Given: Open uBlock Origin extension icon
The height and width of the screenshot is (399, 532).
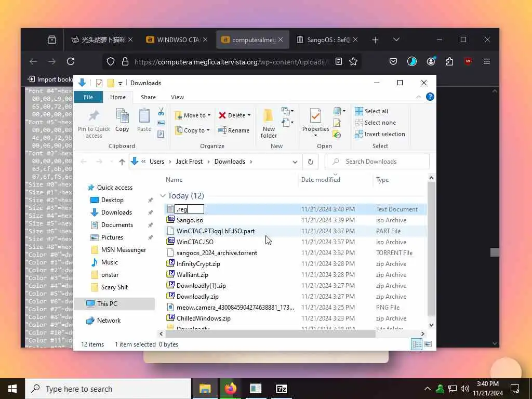Looking at the screenshot, I should 468,61.
